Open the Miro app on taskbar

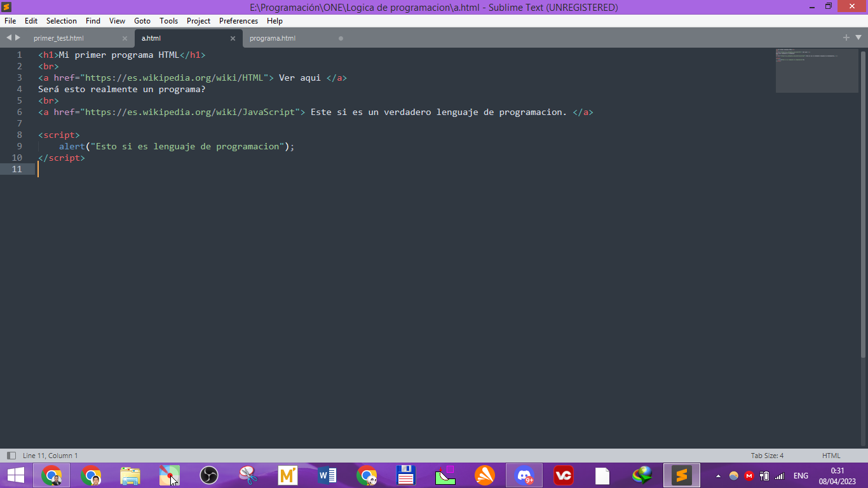pos(288,475)
